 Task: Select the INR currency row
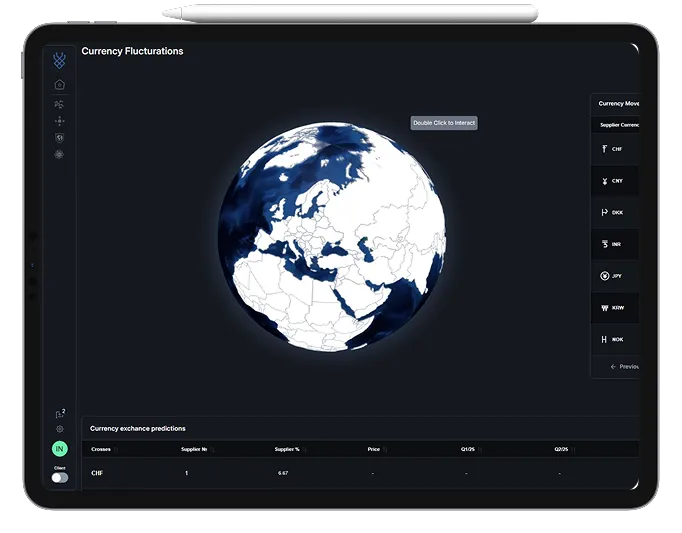pyautogui.click(x=615, y=245)
